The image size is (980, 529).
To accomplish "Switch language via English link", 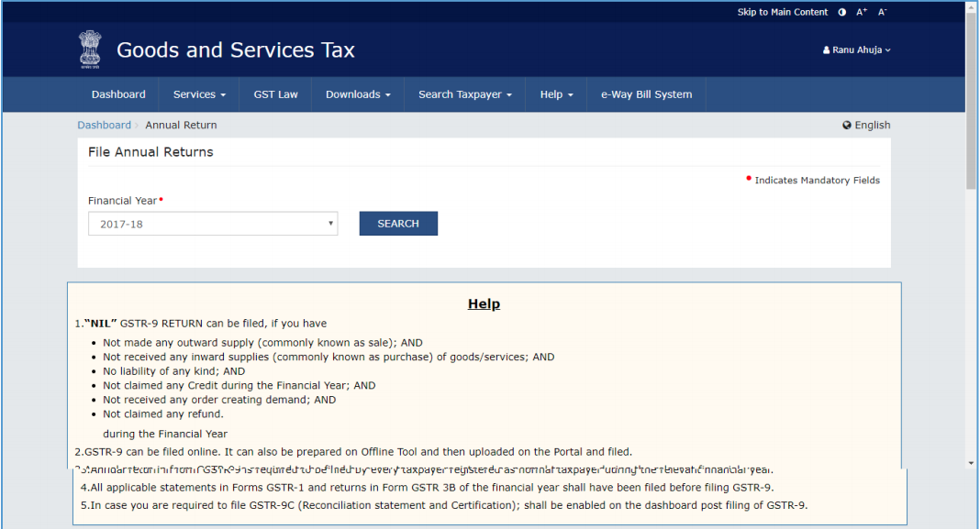I will 873,125.
